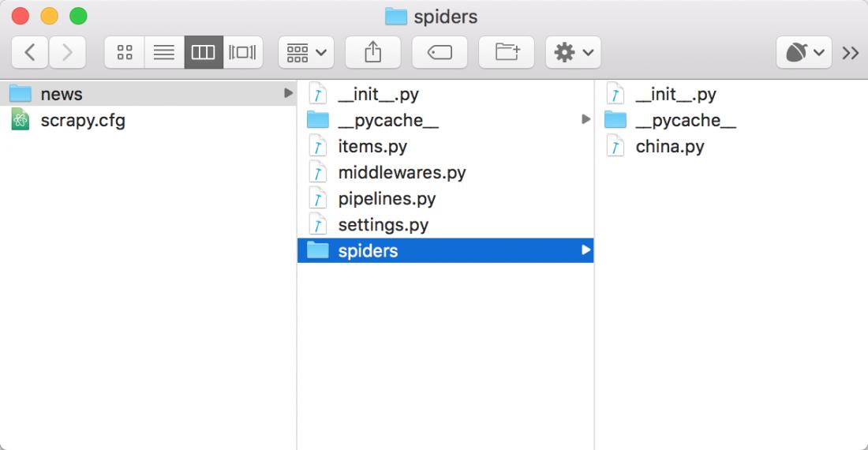Screen dimensions: 868x450
Task: Click the spiders title folder icon
Action: click(396, 17)
